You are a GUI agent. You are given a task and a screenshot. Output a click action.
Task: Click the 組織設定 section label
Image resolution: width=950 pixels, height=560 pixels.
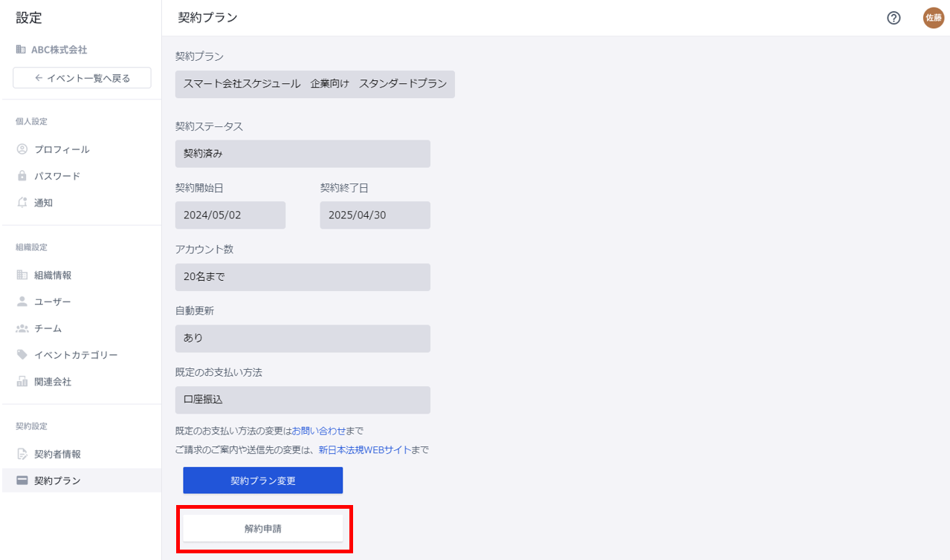(x=32, y=247)
